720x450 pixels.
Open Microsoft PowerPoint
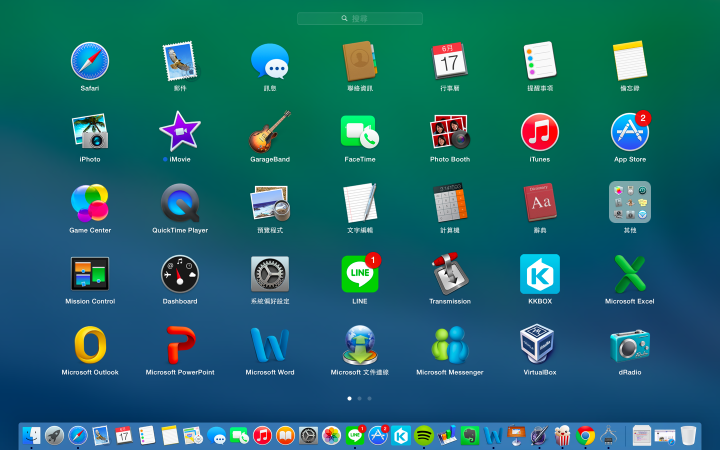tap(180, 345)
